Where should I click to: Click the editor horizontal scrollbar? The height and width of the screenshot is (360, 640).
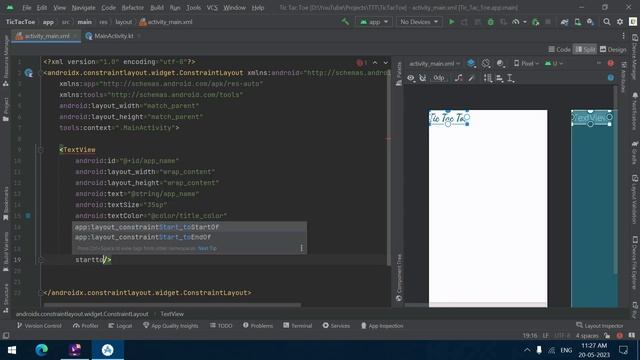(172, 304)
